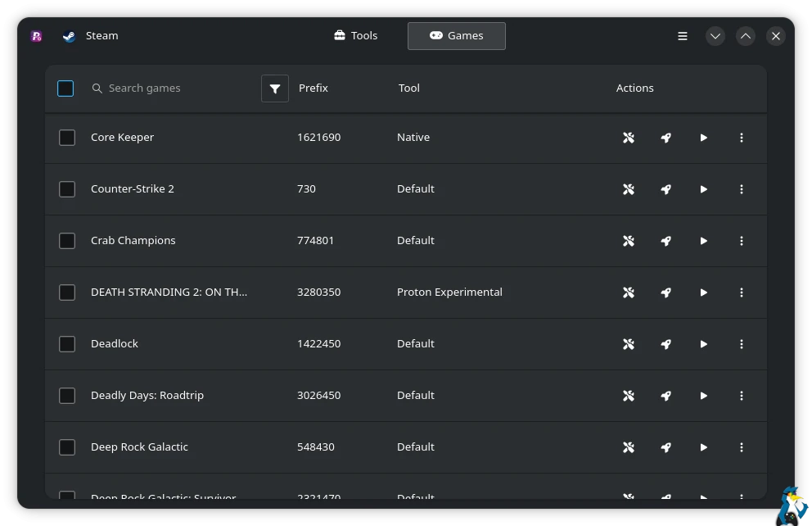812x526 pixels.
Task: Launch DEATH STRANDING 2 using play icon
Action: (x=703, y=292)
